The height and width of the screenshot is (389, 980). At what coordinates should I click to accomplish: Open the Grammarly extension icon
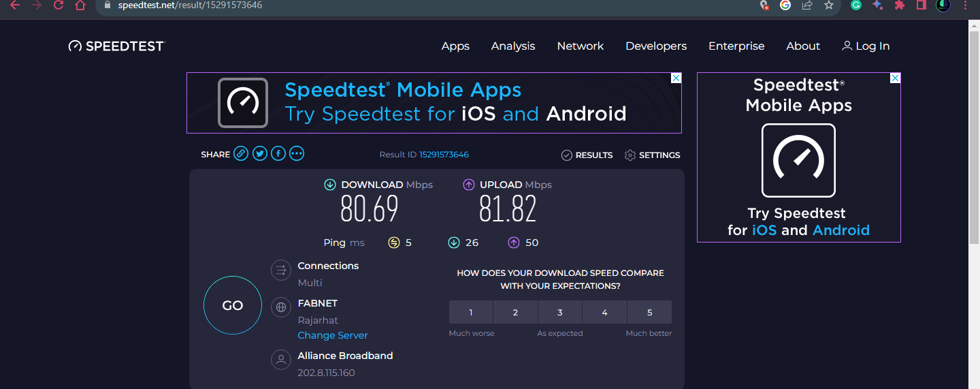856,5
